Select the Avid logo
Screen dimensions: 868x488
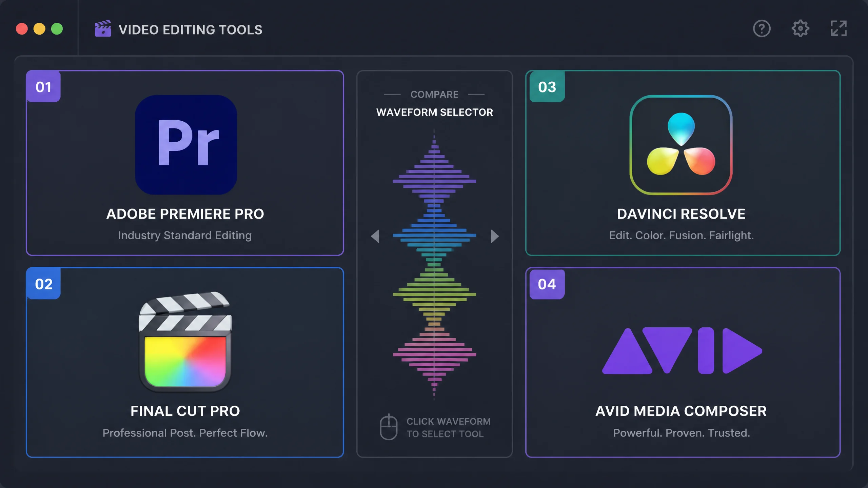pyautogui.click(x=682, y=351)
